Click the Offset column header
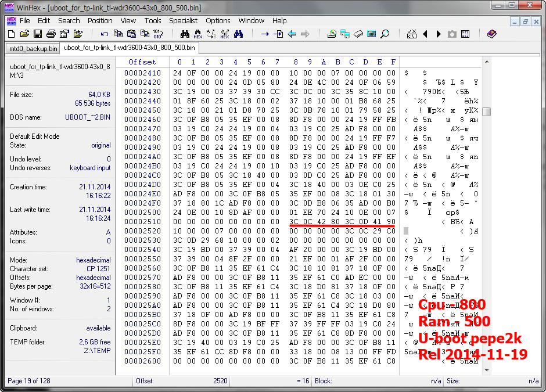 [142, 62]
